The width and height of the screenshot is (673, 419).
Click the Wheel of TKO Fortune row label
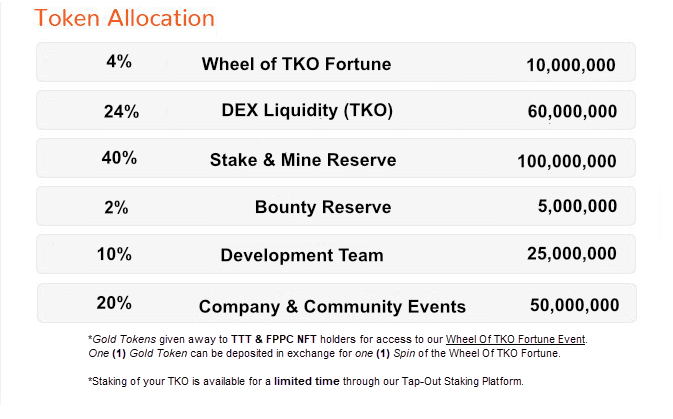[x=296, y=66]
